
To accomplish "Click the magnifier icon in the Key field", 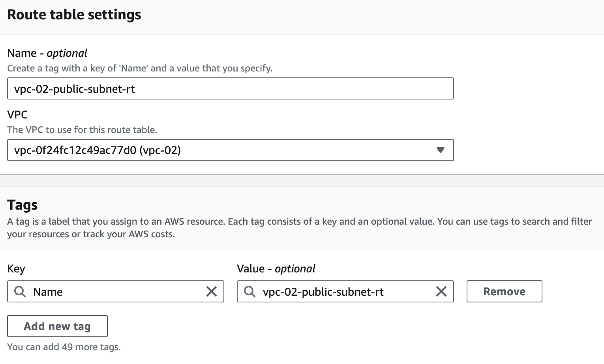I will click(x=20, y=292).
